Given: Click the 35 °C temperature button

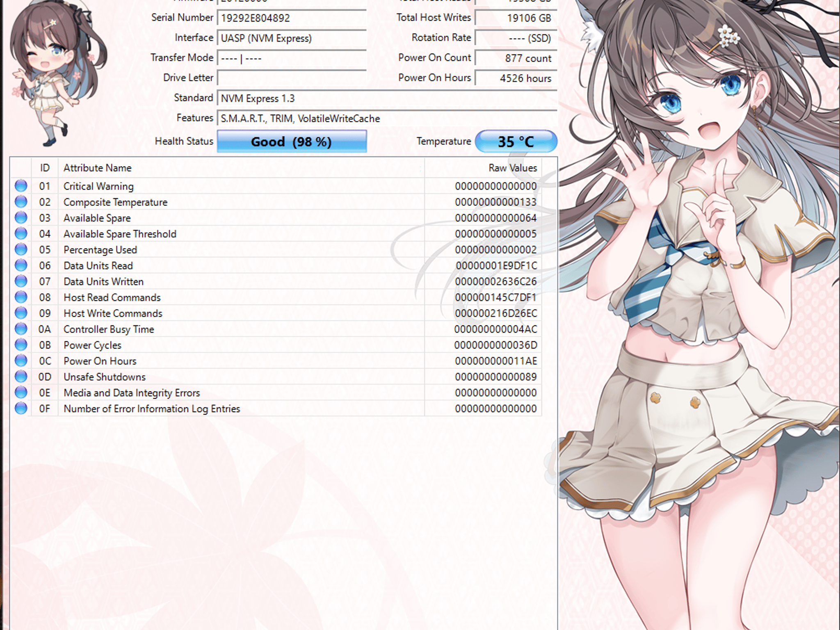Looking at the screenshot, I should (516, 142).
